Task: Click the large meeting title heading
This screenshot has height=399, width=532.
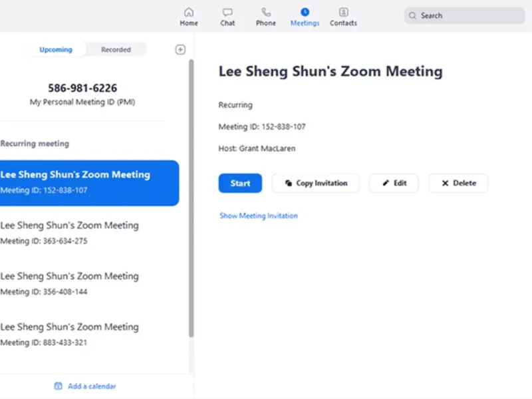Action: (x=331, y=72)
